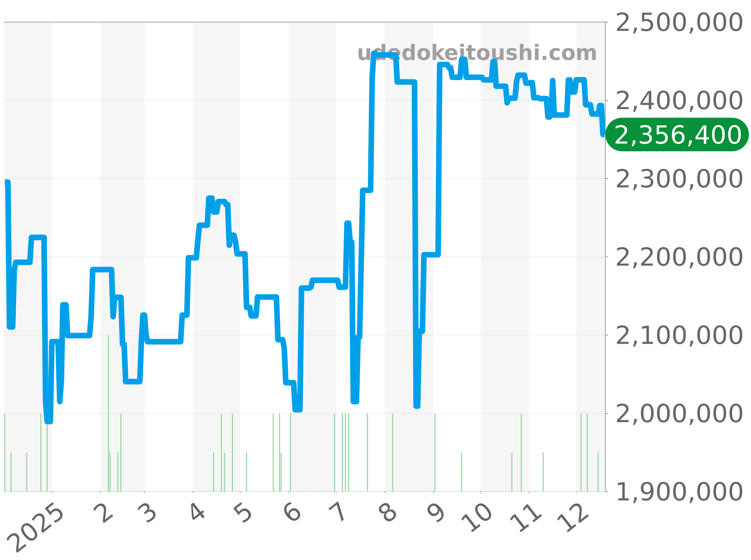Select month 6 on the time axis
Image resolution: width=751 pixels, height=560 pixels.
pyautogui.click(x=292, y=513)
